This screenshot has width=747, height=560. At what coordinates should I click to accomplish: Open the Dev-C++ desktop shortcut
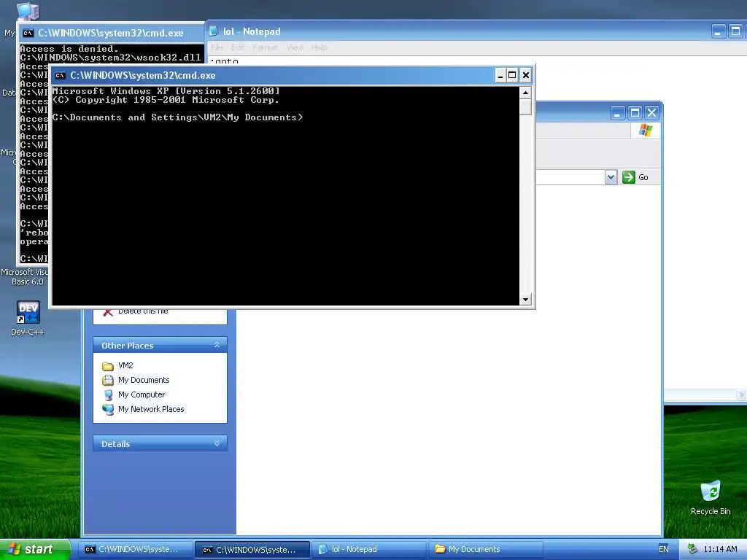(28, 318)
